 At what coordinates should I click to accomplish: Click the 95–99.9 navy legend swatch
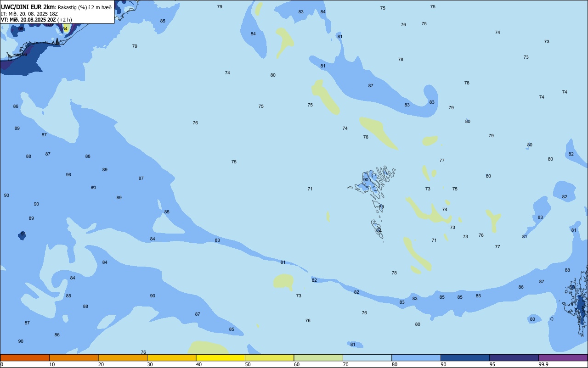pyautogui.click(x=514, y=357)
